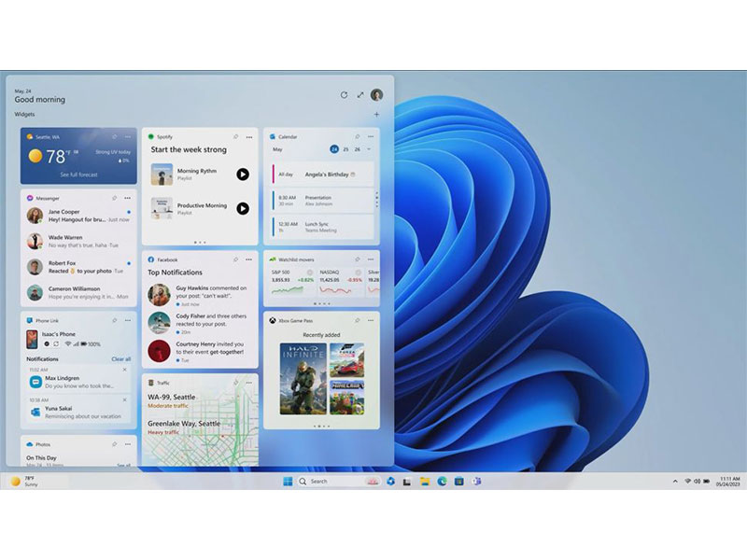Open Courtney Henry event invitation

click(200, 351)
